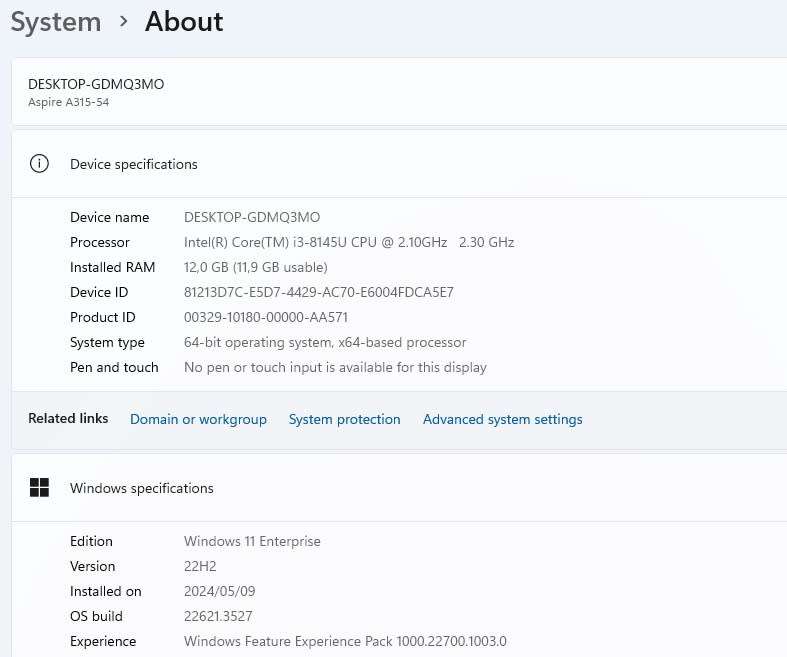787x657 pixels.
Task: Select the System type value 64-bit operating system
Action: [x=325, y=343]
